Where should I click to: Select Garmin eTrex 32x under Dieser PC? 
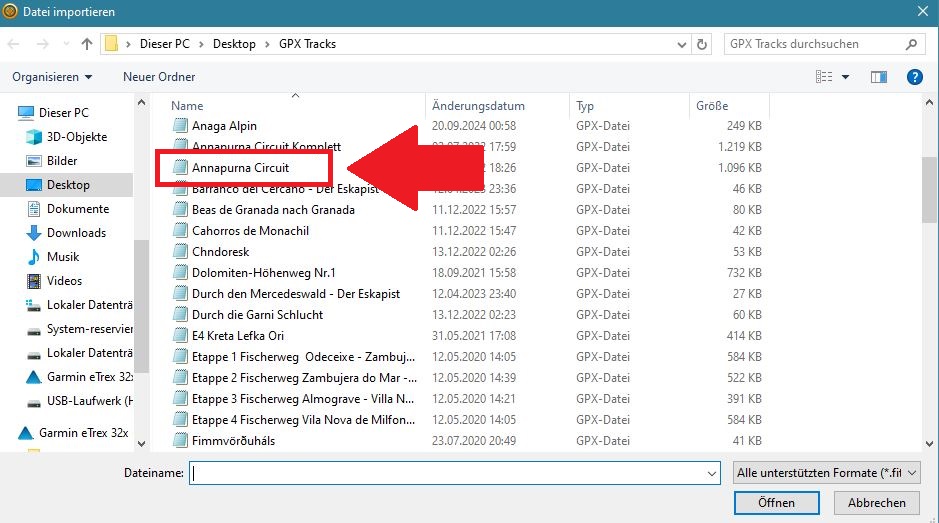coord(89,377)
